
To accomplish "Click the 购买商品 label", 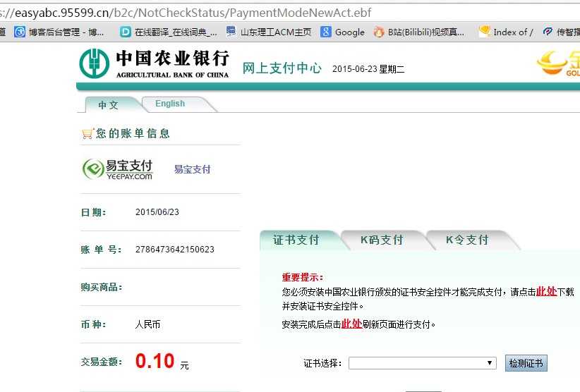I will point(102,287).
